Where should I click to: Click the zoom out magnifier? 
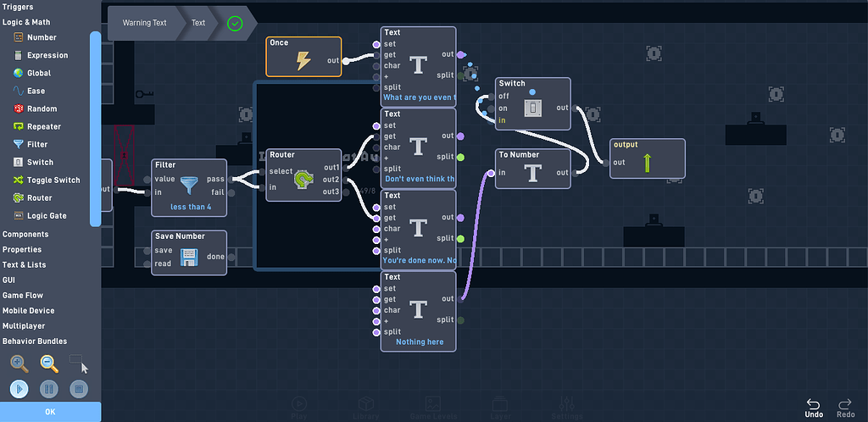click(49, 364)
